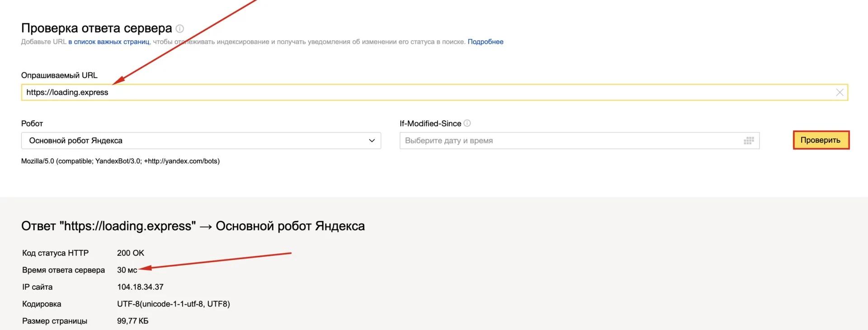This screenshot has width=868, height=330.
Task: Click the Основной робот Яндекса selector
Action: click(201, 141)
